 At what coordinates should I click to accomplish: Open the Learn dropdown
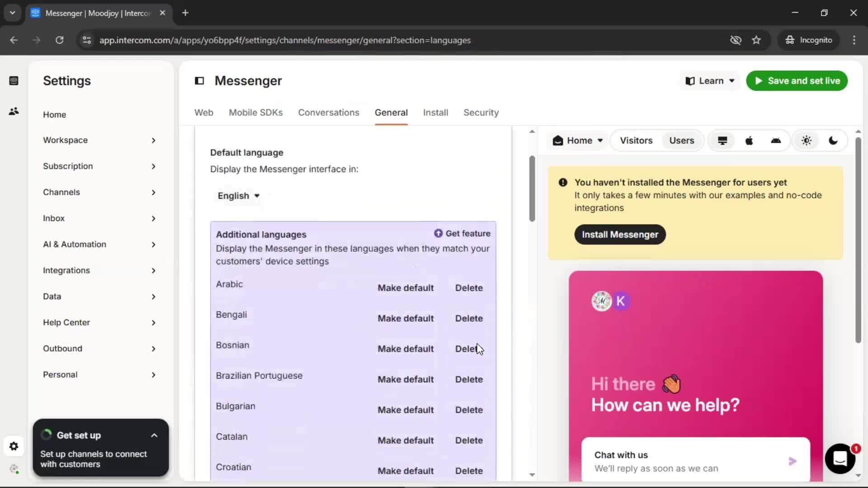tap(710, 81)
